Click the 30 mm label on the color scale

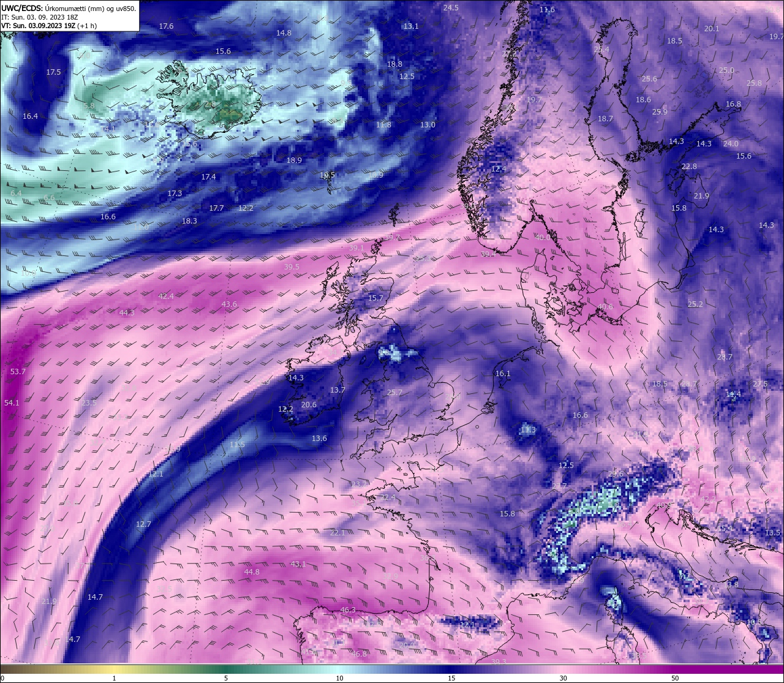[563, 678]
